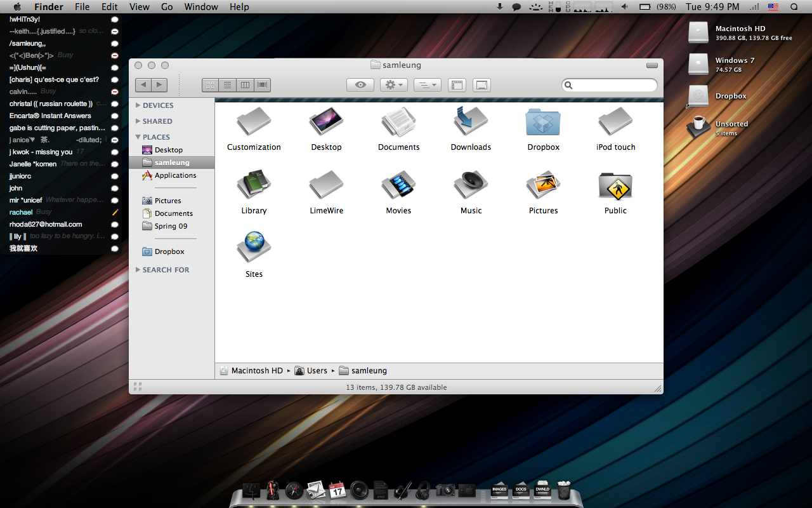Open the Calendar icon in the Dock

[337, 490]
